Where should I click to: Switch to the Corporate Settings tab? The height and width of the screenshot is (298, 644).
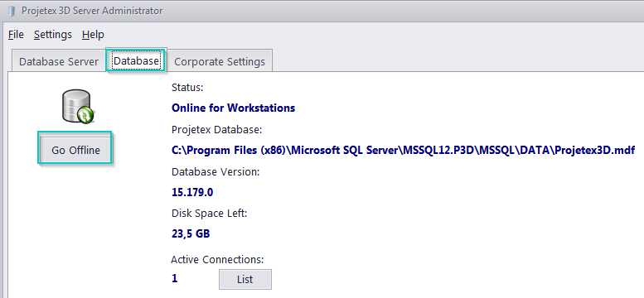pyautogui.click(x=220, y=61)
